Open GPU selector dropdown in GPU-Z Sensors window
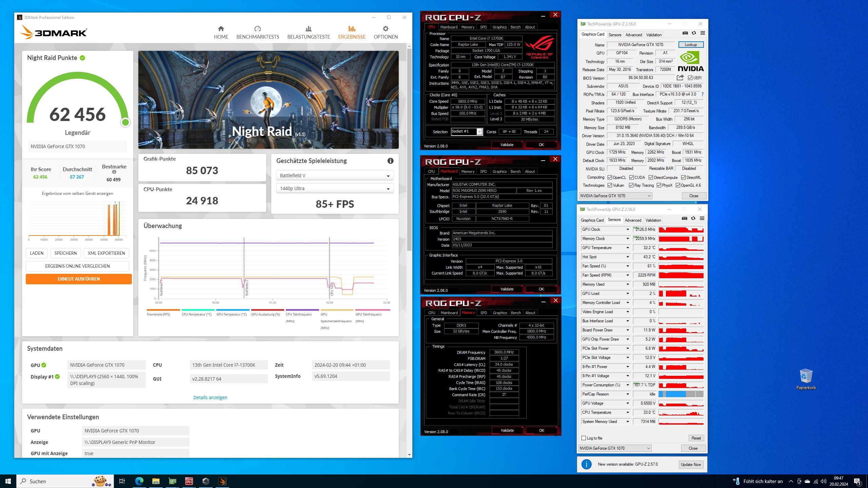 [x=615, y=448]
